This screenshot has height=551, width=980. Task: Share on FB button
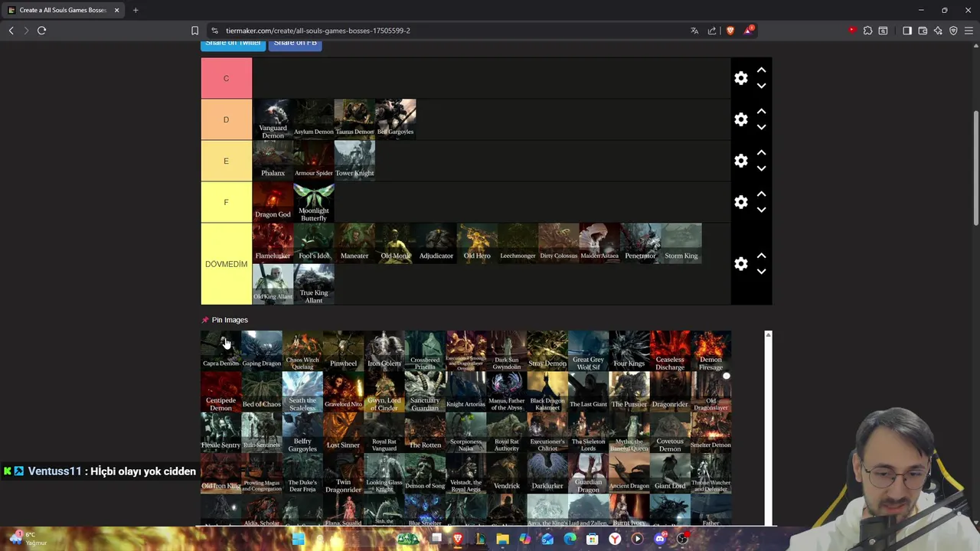(x=295, y=44)
